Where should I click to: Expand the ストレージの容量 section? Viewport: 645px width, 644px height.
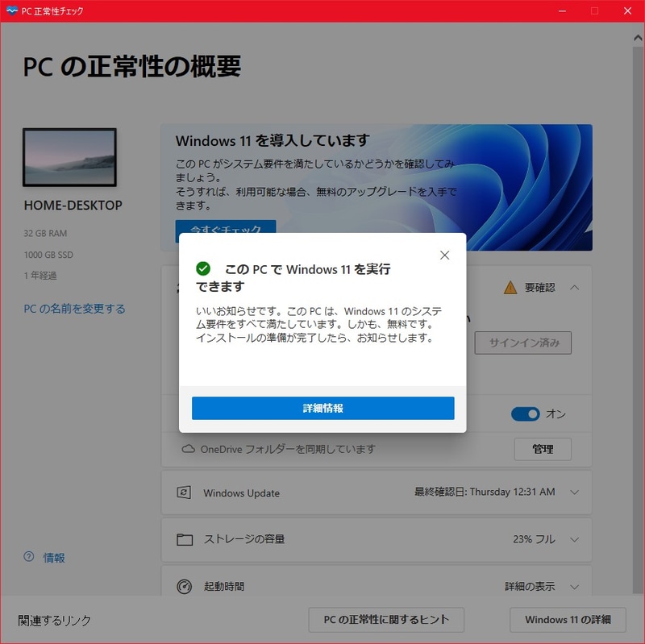pyautogui.click(x=575, y=539)
